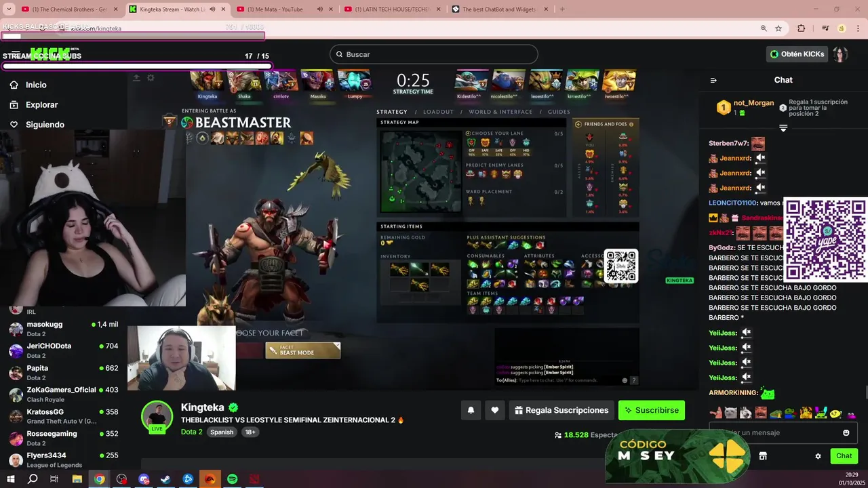Collapse chat panel with arrow icon
The height and width of the screenshot is (488, 868).
(713, 80)
